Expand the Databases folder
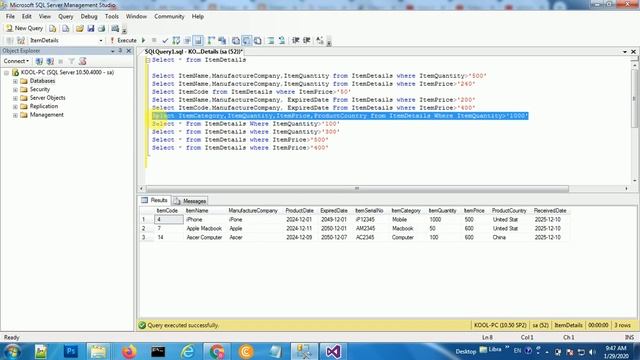This screenshot has width=640, height=360. [x=15, y=81]
